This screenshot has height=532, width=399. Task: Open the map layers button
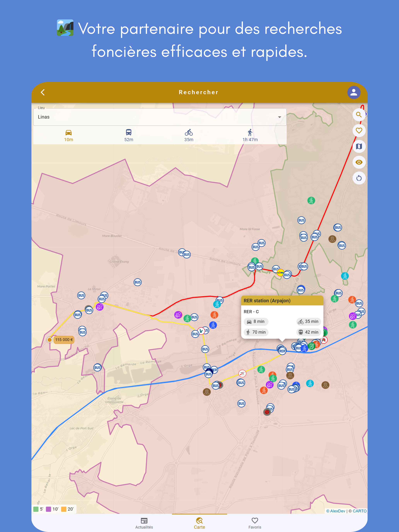coord(359,147)
